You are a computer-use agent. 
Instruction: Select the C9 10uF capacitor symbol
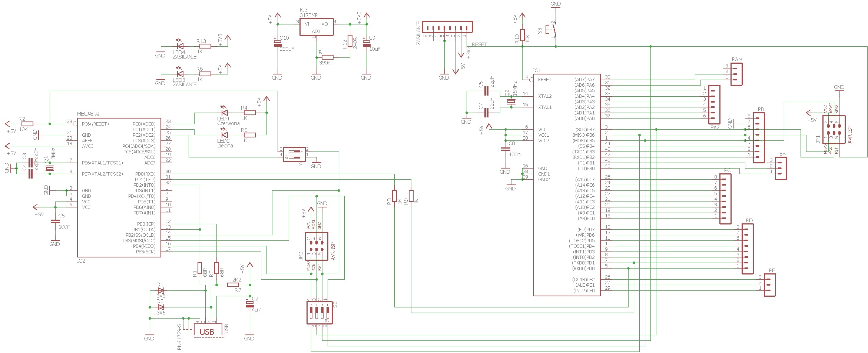[367, 43]
